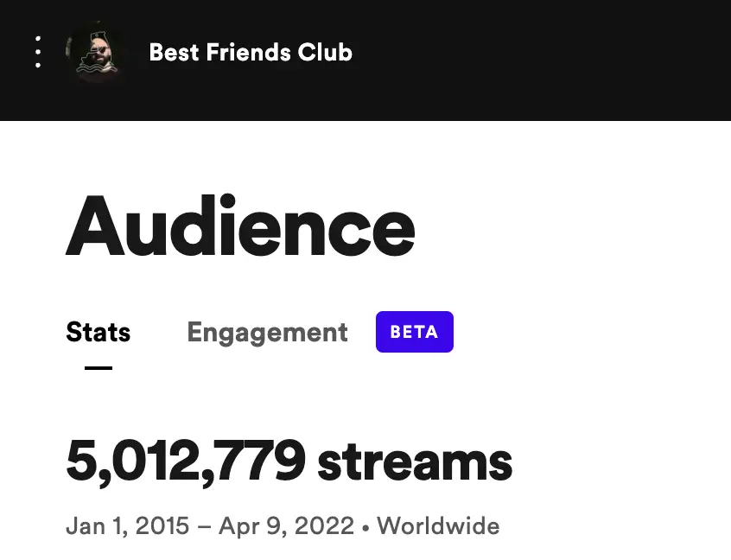The height and width of the screenshot is (560, 731).
Task: Click the year 2022 in the date range
Action: 325,526
